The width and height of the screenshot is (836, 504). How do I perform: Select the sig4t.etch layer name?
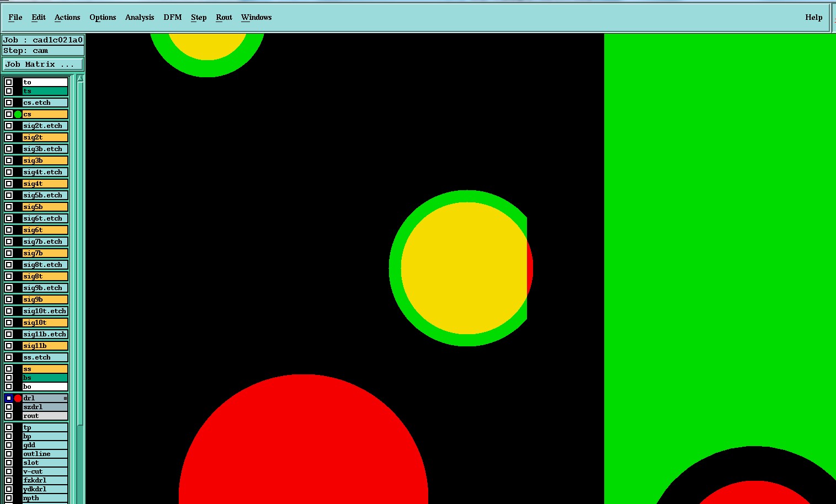[x=45, y=172]
